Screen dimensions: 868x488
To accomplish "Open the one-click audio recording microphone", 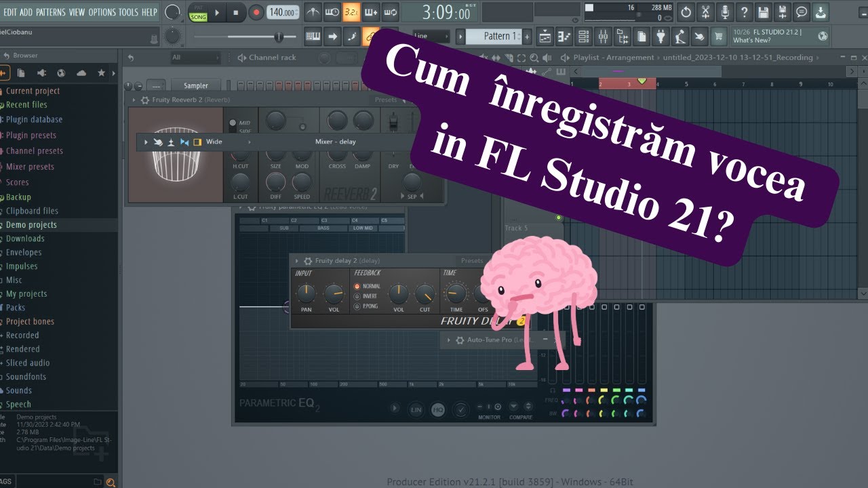I will point(725,12).
